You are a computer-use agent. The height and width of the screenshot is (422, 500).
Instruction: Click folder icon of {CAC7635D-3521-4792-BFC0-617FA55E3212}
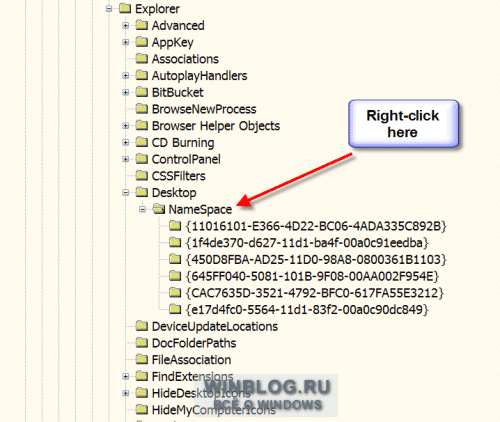point(175,293)
